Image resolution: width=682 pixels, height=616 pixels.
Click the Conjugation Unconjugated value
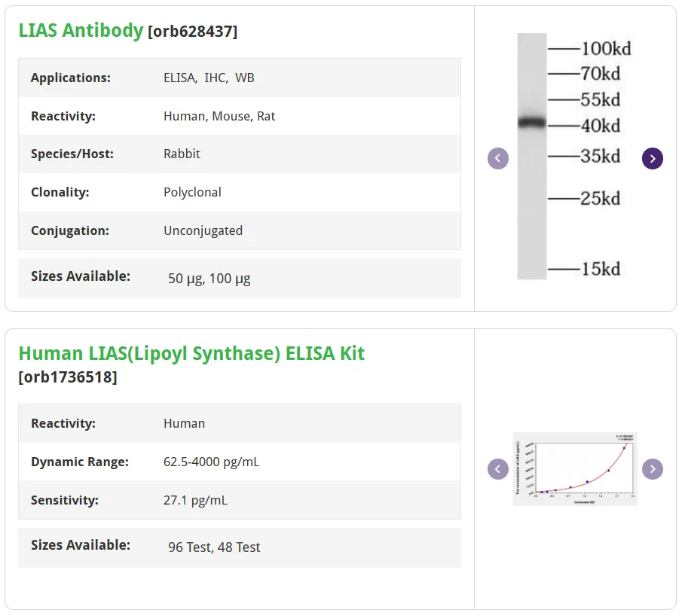point(203,230)
